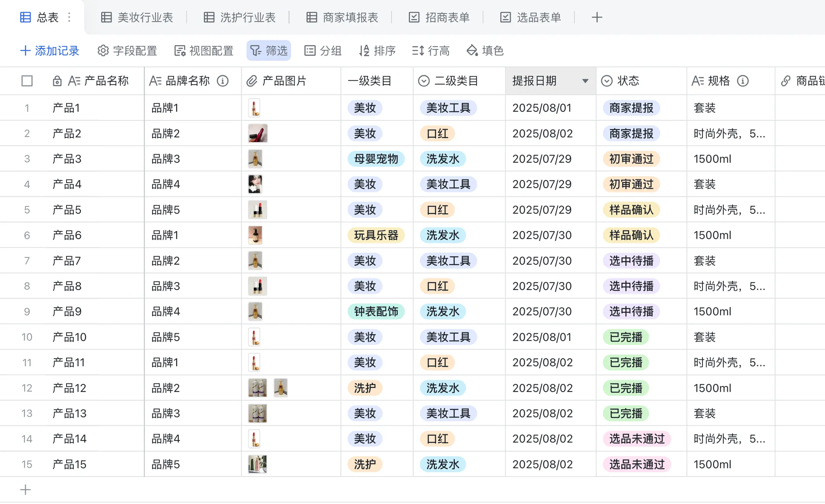
Task: Open the 产品2 lipstick image thumbnail
Action: pos(258,133)
